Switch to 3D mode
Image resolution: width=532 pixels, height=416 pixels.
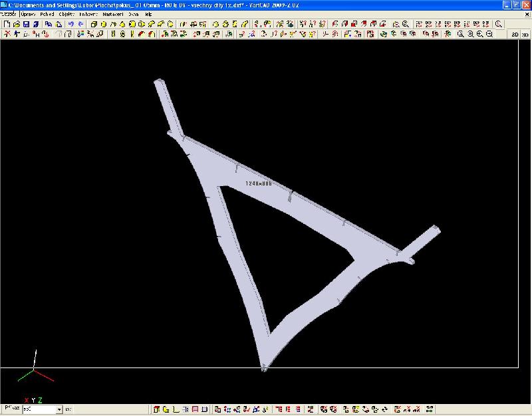(525, 34)
